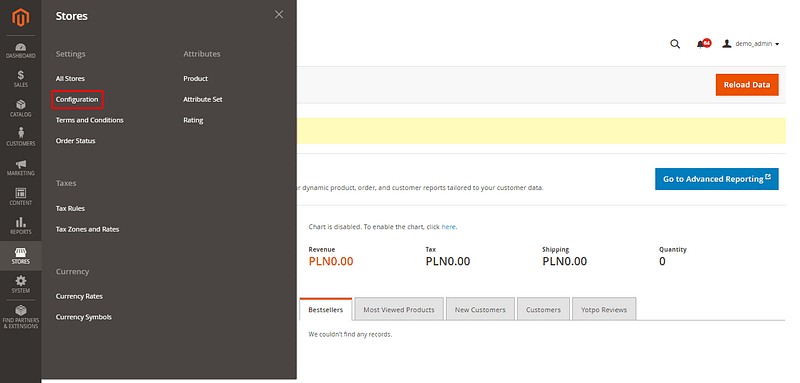Open Configuration menu item
800x383 pixels.
pos(77,99)
